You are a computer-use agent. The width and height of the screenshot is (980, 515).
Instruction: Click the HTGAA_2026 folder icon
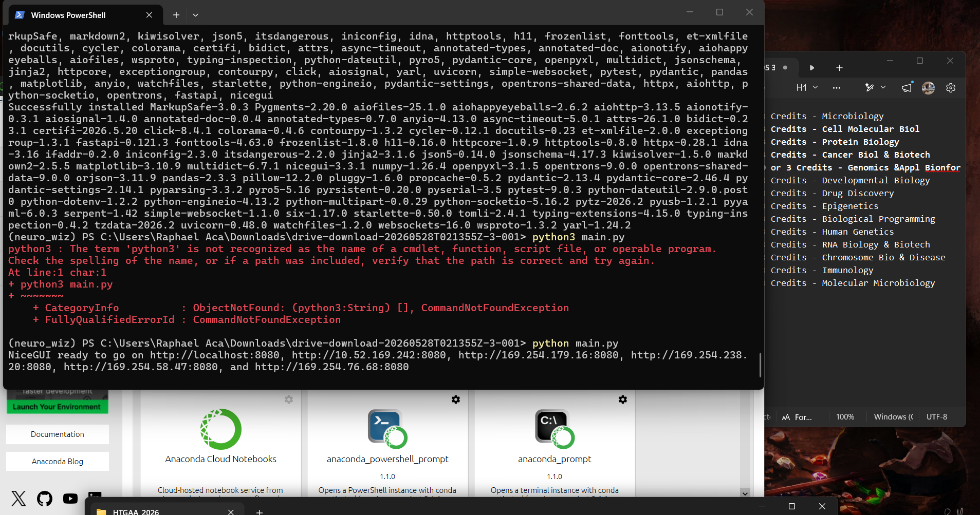coord(101,512)
